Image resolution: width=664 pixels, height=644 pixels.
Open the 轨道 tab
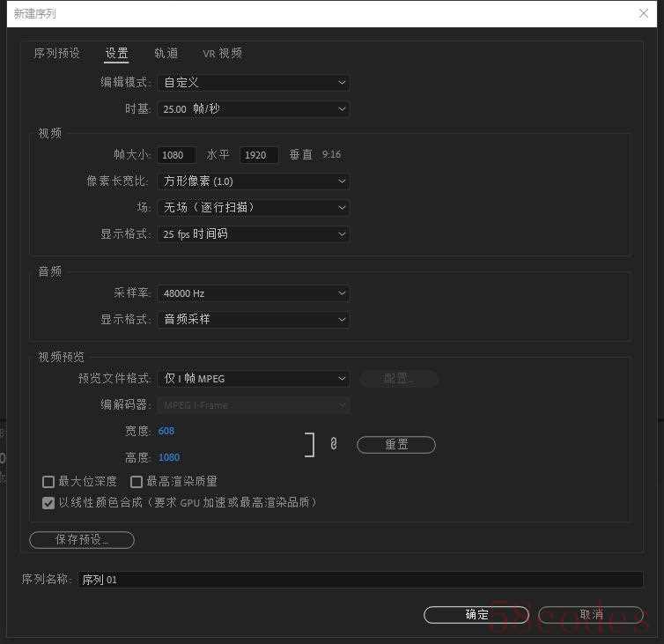click(x=166, y=54)
